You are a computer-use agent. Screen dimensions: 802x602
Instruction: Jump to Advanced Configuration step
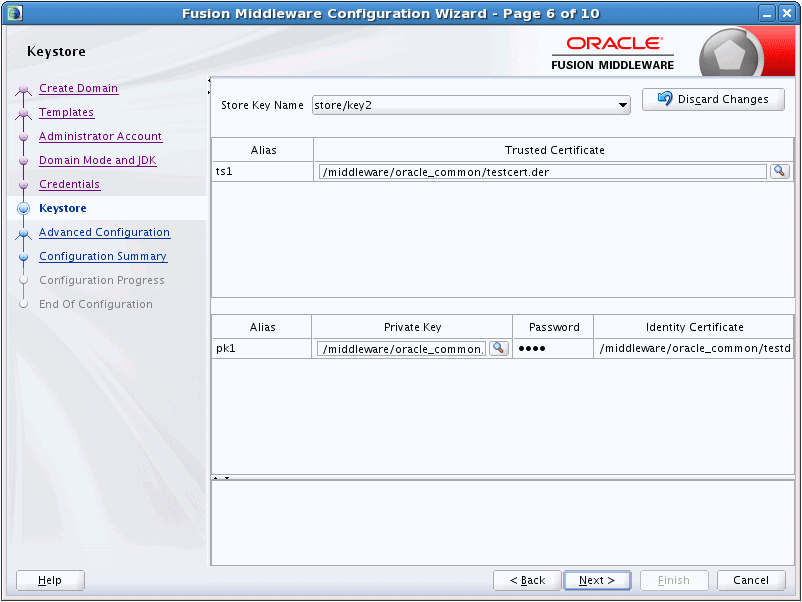click(x=104, y=232)
